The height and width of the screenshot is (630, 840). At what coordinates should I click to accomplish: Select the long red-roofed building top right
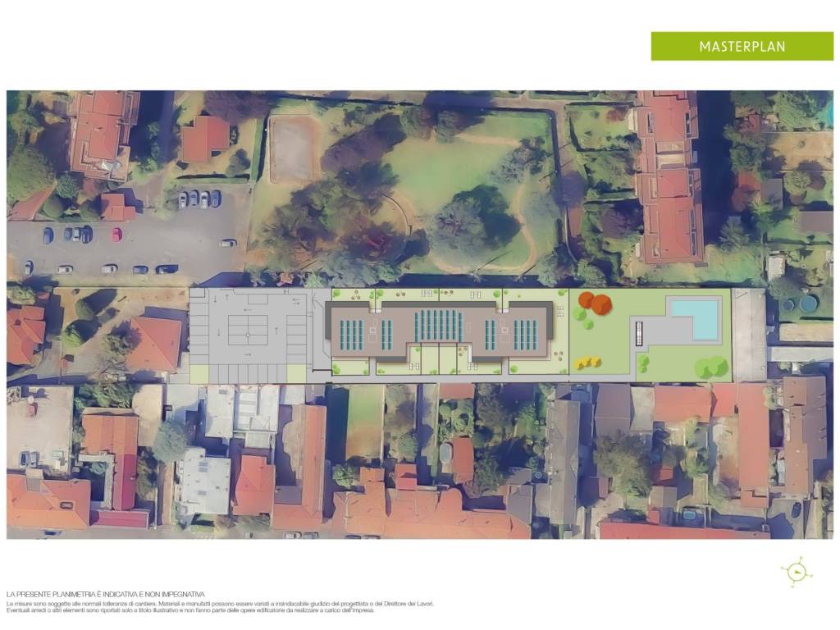coord(669,176)
